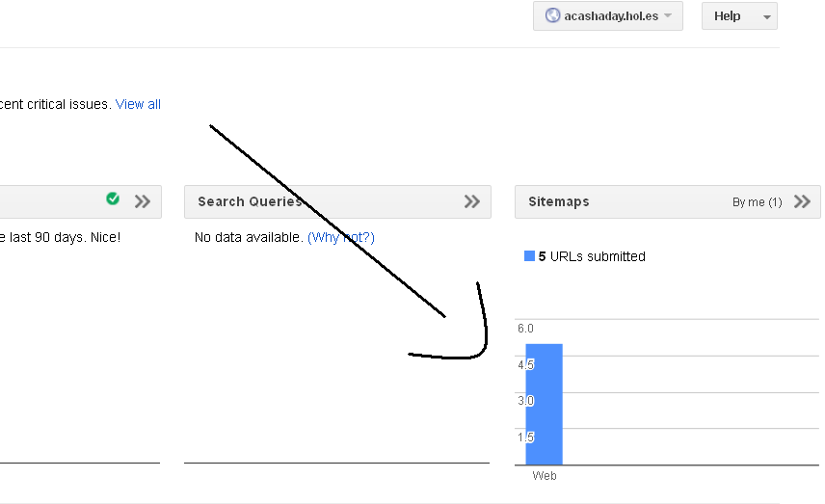825x504 pixels.
Task: Click the "5 URLs submitted" legend text
Action: tap(592, 256)
